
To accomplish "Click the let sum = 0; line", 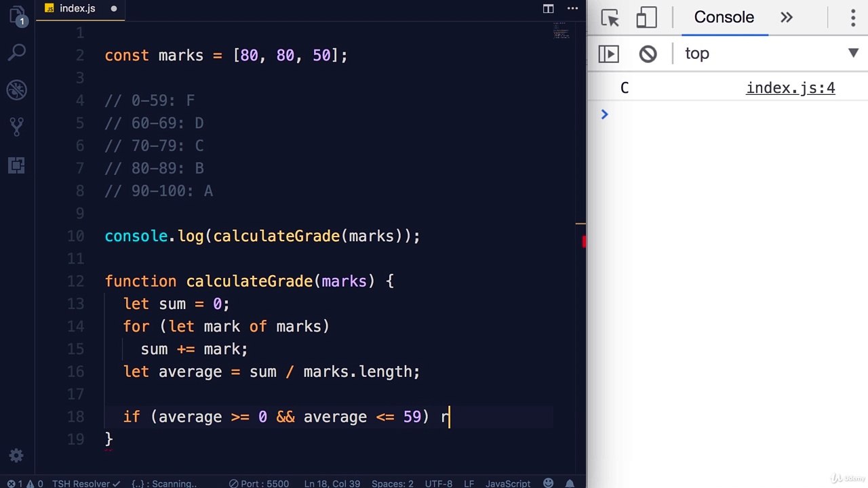I will point(176,304).
